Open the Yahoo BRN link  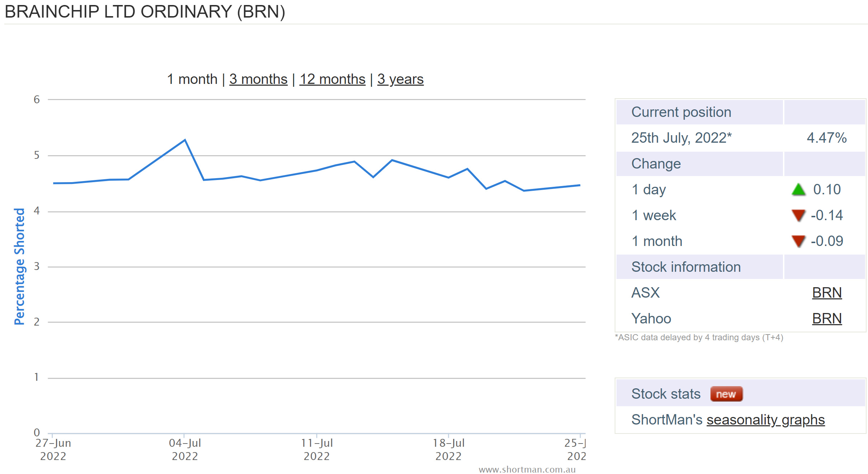[826, 319]
